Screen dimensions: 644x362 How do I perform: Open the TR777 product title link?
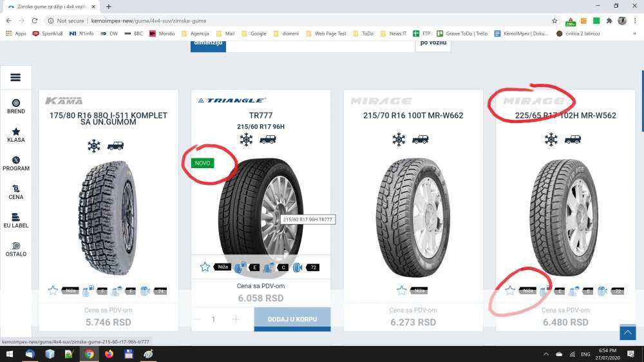261,115
